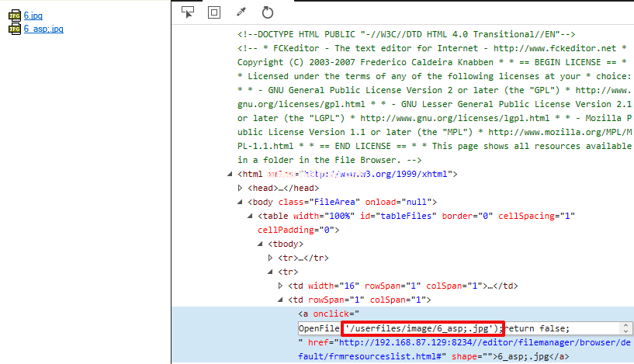Toggle the DOM element highlighting box icon

[213, 12]
